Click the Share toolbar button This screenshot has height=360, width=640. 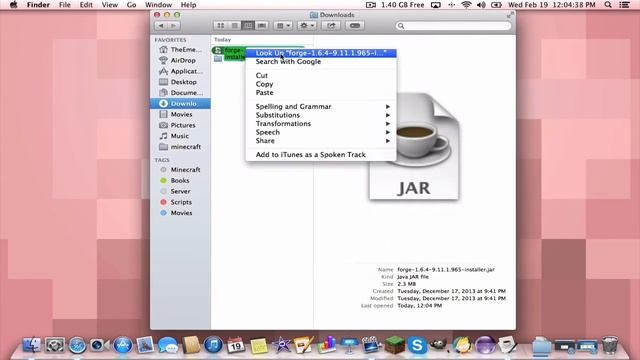coord(331,26)
